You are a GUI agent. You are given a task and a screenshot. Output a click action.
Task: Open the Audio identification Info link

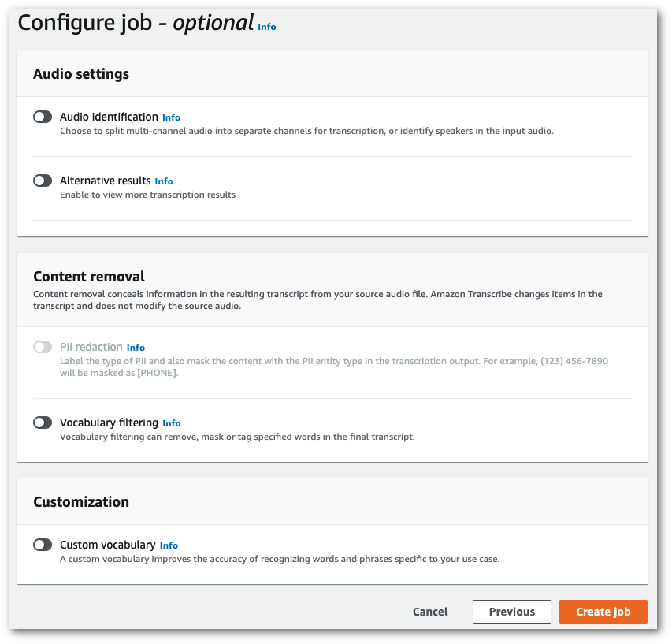171,117
